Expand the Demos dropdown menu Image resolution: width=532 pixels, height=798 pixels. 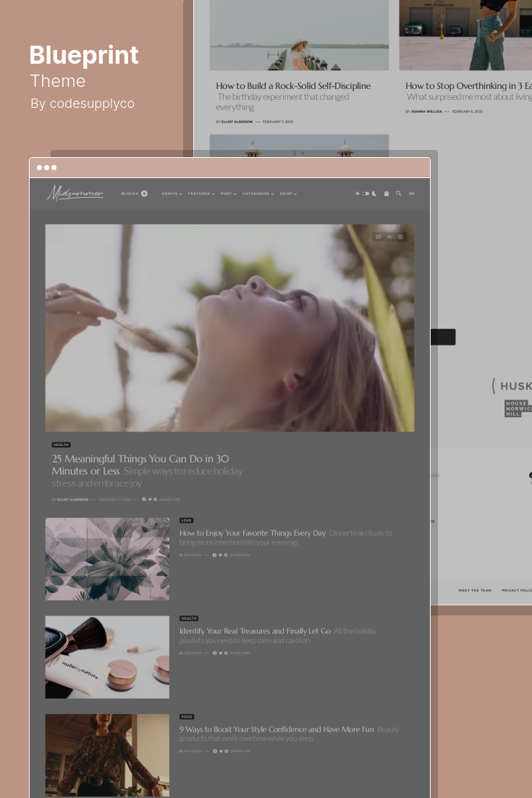click(172, 193)
